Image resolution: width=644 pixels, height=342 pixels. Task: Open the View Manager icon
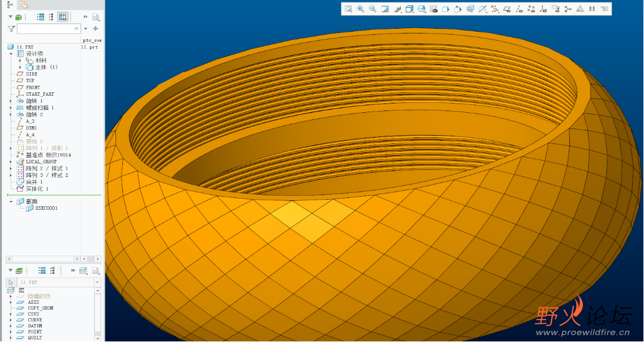click(433, 9)
